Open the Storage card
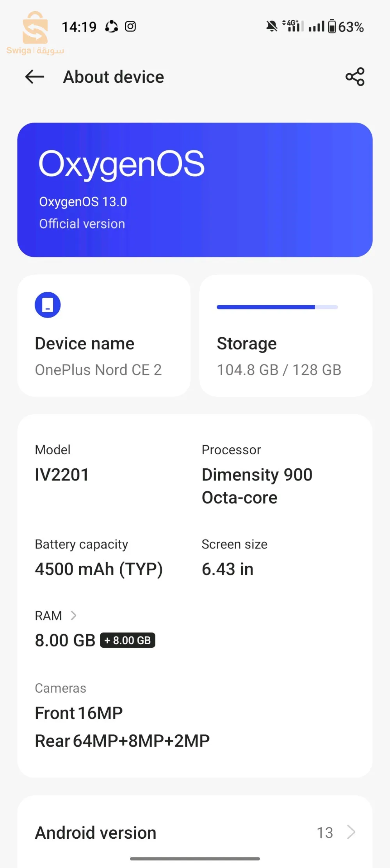 (x=286, y=336)
